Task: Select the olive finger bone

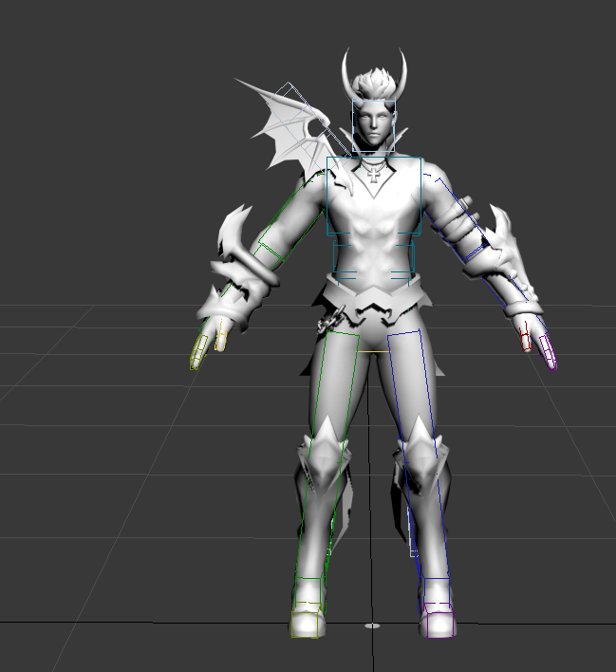Action: (198, 351)
